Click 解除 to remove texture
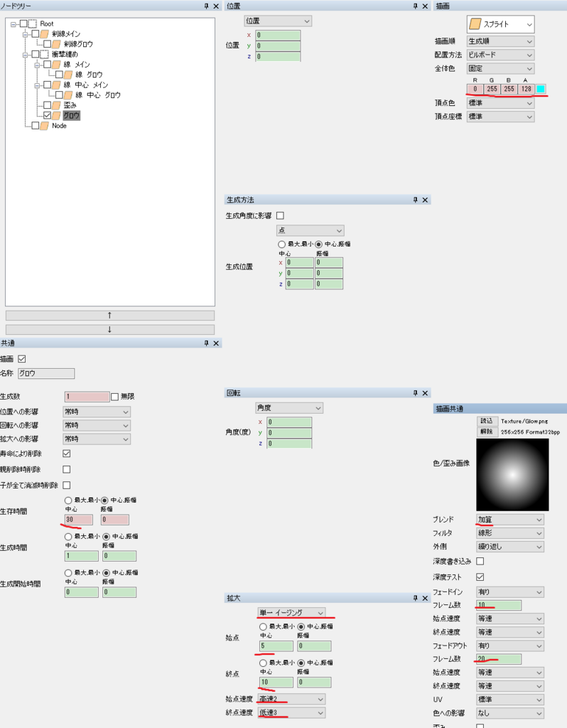Screen dimensions: 567x728 click(486, 432)
